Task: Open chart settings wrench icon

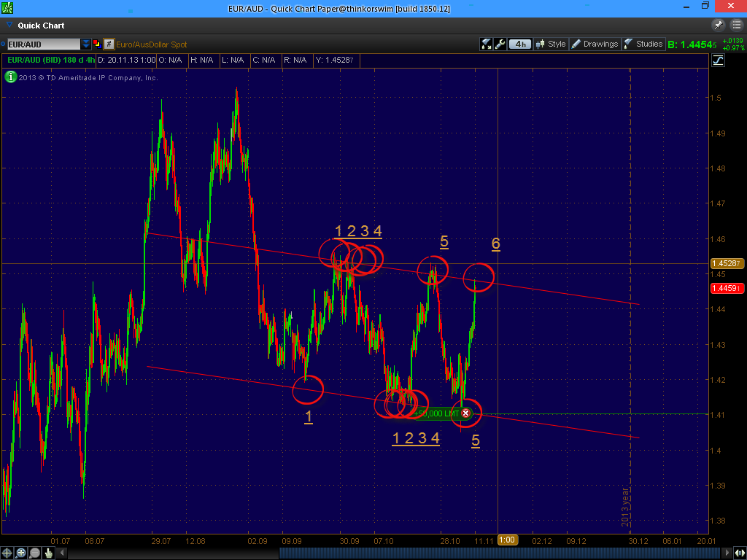Action: [500, 44]
